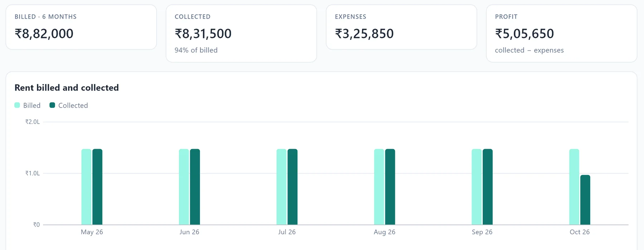Screen dimensions: 644x250
Task: Select the shorter Oct 26 collected bar
Action: [x=585, y=200]
